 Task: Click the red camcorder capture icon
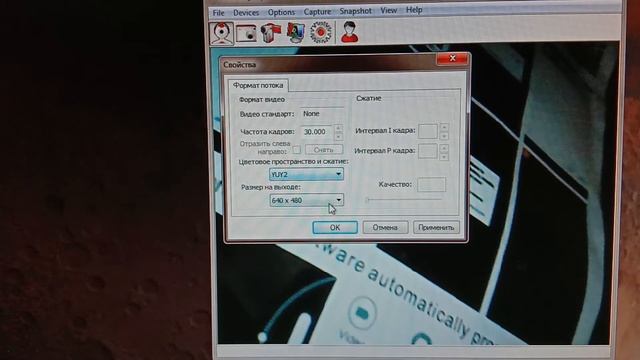point(271,33)
